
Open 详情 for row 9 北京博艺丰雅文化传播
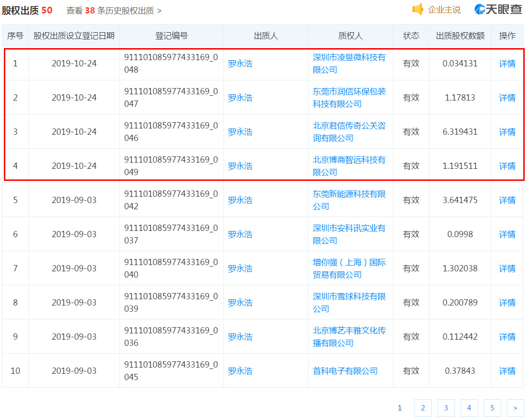point(507,337)
